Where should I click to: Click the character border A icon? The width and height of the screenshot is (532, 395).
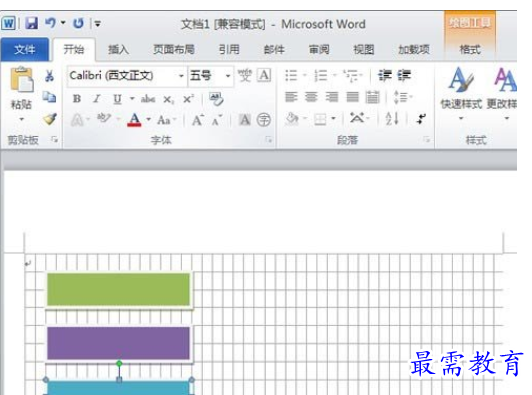tap(264, 75)
